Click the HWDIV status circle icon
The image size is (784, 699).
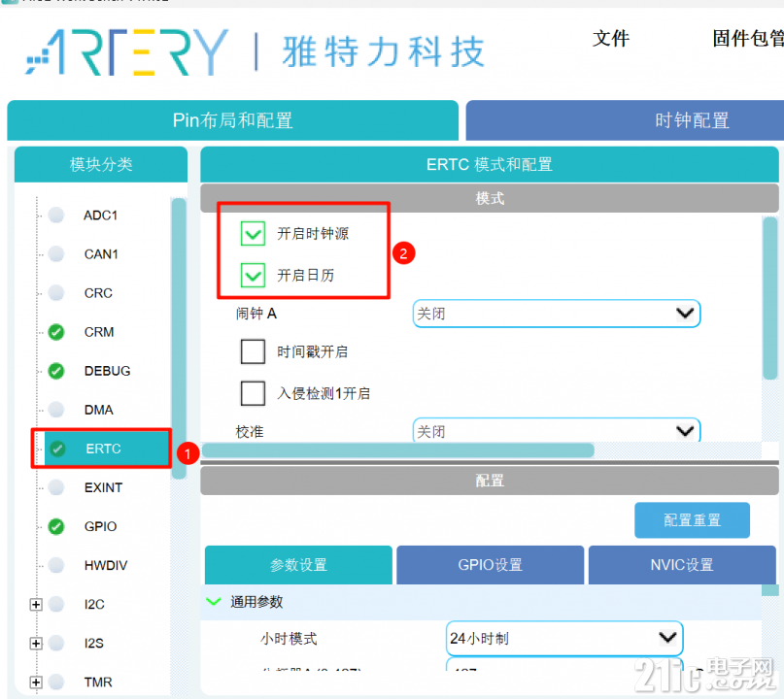(x=56, y=565)
